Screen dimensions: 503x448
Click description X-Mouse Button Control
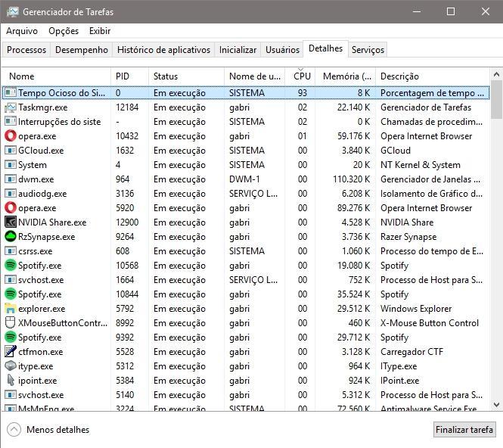[430, 323]
